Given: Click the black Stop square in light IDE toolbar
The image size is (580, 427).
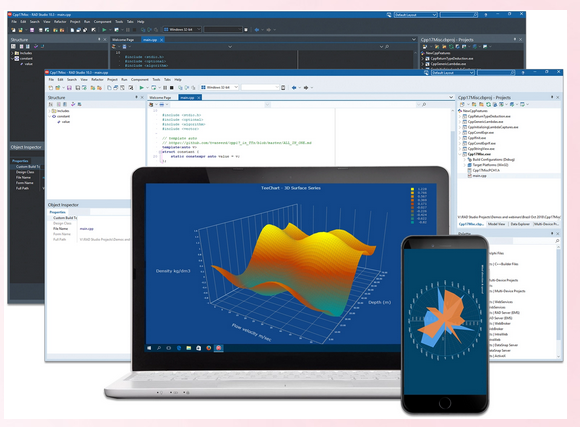Looking at the screenshot, I should 172,88.
